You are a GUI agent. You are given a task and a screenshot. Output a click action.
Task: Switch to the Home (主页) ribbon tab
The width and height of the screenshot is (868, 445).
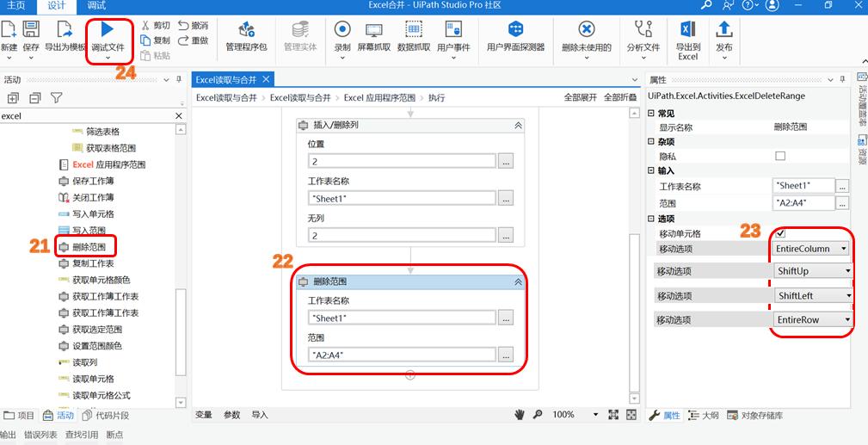tap(16, 5)
